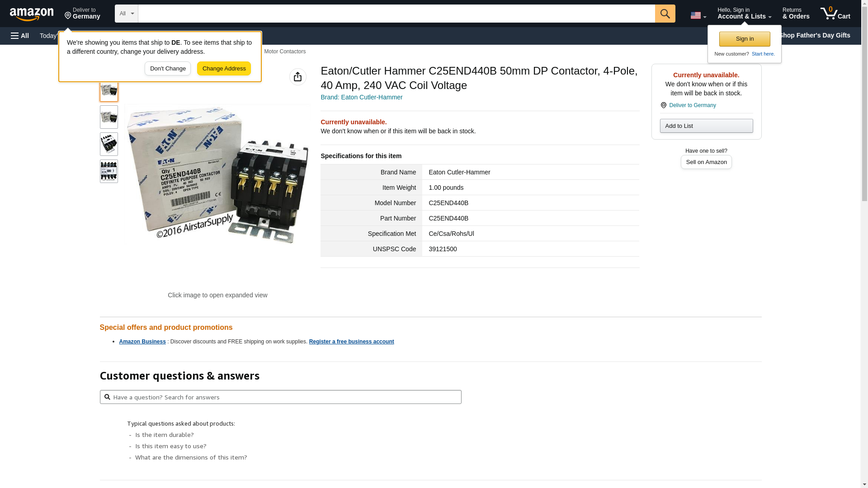Focus the main Amazon search field
This screenshot has width=868, height=488.
pyautogui.click(x=396, y=14)
